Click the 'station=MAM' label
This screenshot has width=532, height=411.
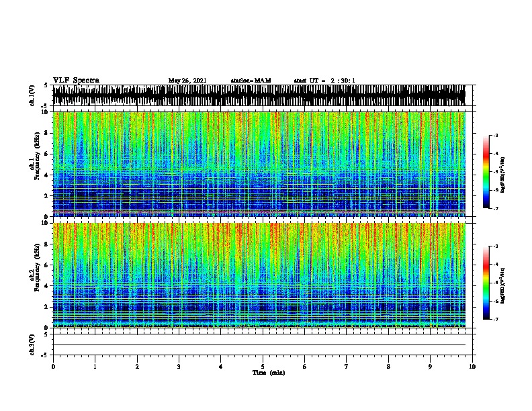point(251,81)
